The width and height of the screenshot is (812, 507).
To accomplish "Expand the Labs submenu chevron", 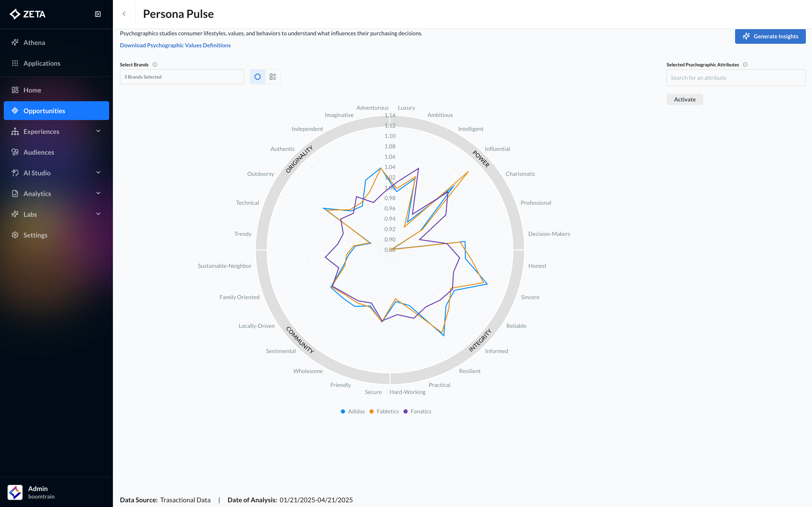I will coord(98,214).
